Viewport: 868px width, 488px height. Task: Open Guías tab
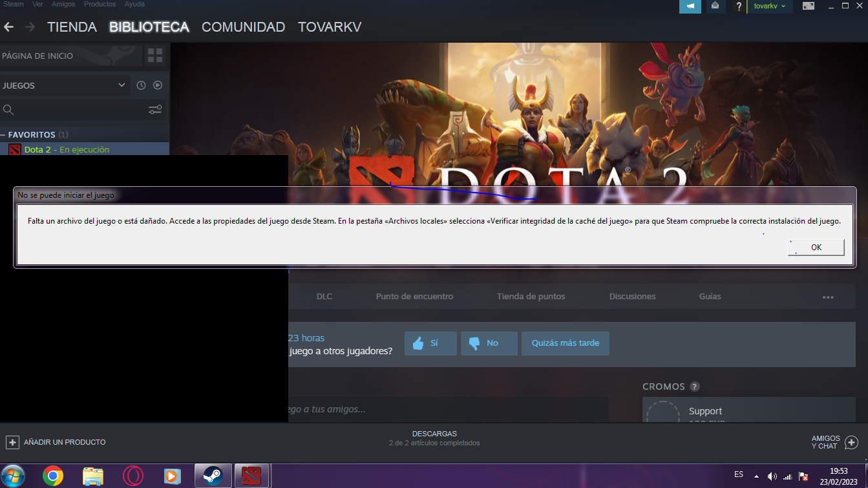click(x=710, y=296)
